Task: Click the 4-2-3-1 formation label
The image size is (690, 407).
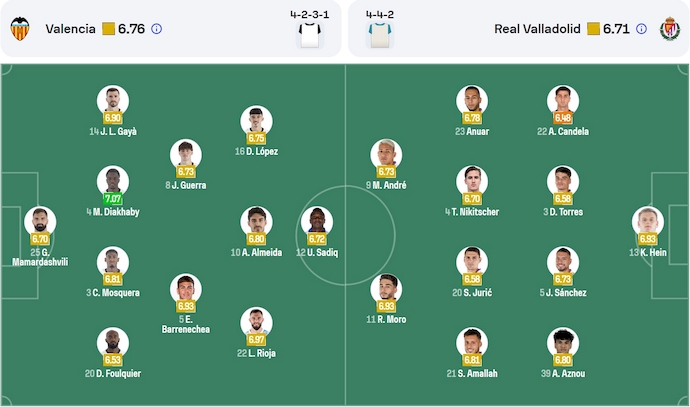Action: pos(310,14)
